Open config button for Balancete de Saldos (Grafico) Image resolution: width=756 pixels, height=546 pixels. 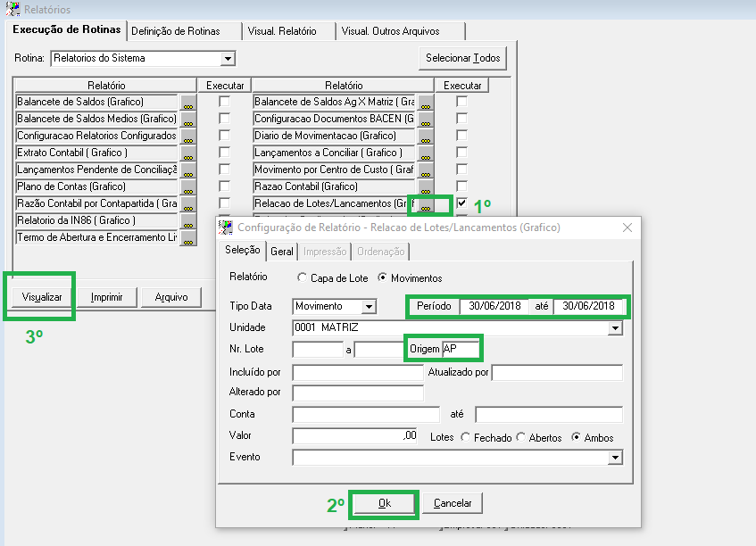pos(188,103)
